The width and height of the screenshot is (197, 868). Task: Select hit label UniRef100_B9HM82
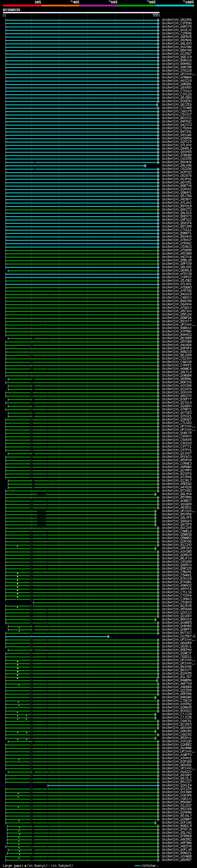[177, 64]
